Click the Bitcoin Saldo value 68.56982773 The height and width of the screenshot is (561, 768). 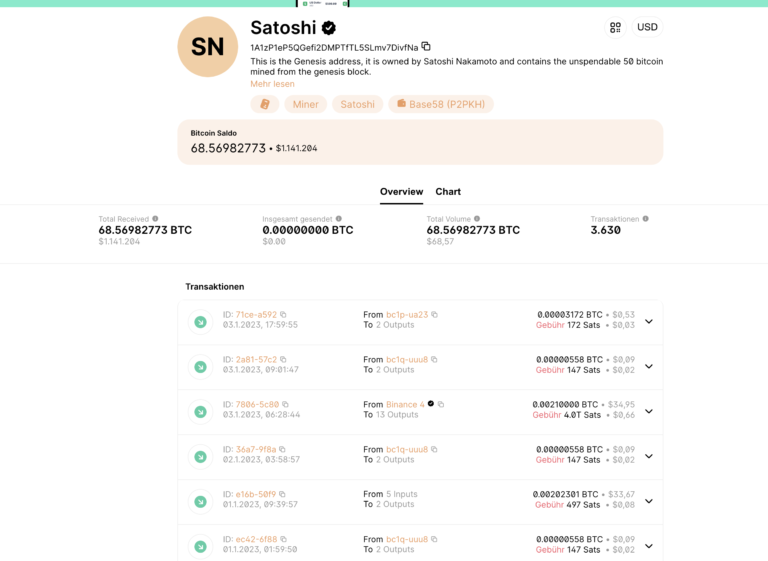coord(228,148)
